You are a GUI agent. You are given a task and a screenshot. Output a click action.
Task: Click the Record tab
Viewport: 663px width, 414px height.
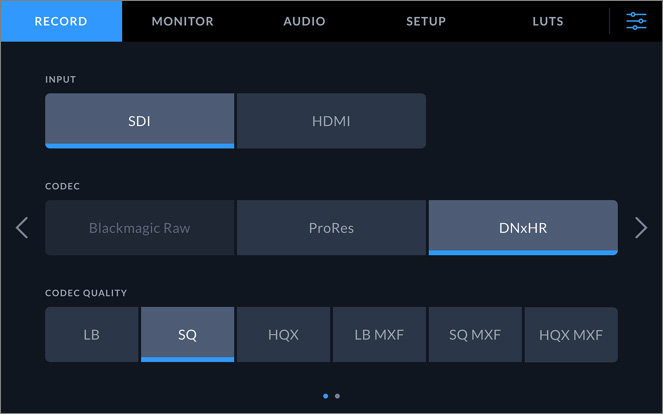(61, 21)
